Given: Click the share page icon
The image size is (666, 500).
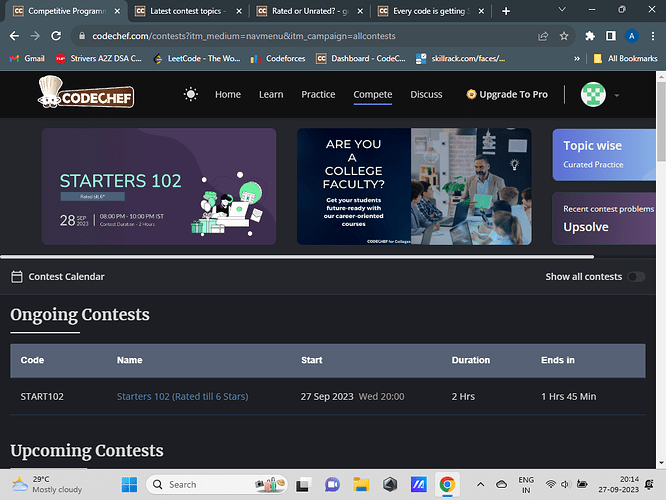Looking at the screenshot, I should [x=543, y=37].
